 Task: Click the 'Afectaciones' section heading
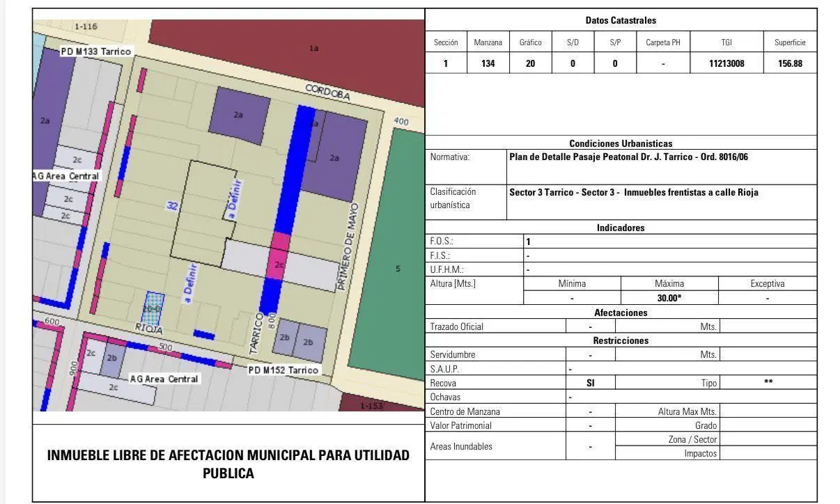[621, 313]
